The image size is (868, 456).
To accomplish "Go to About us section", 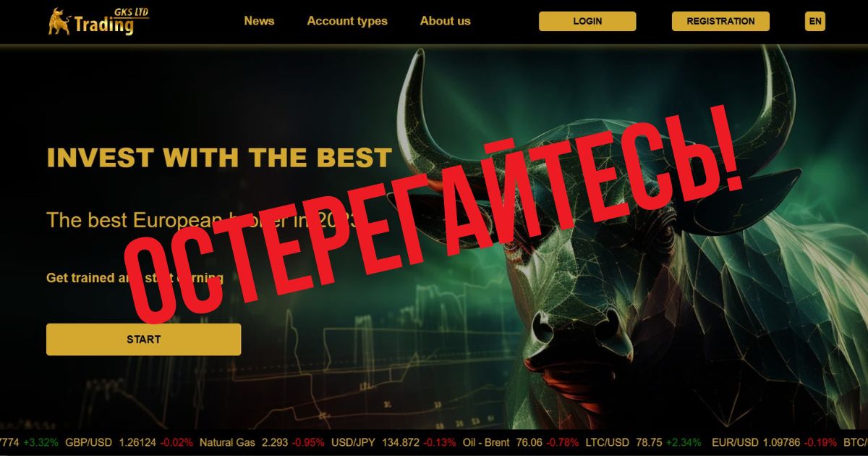I will coord(445,21).
